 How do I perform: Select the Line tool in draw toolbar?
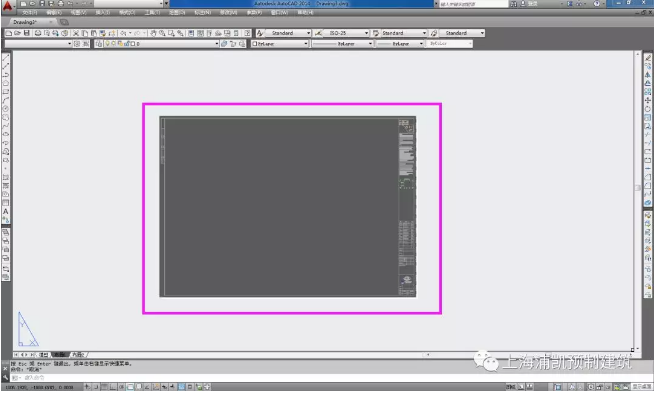[x=6, y=57]
